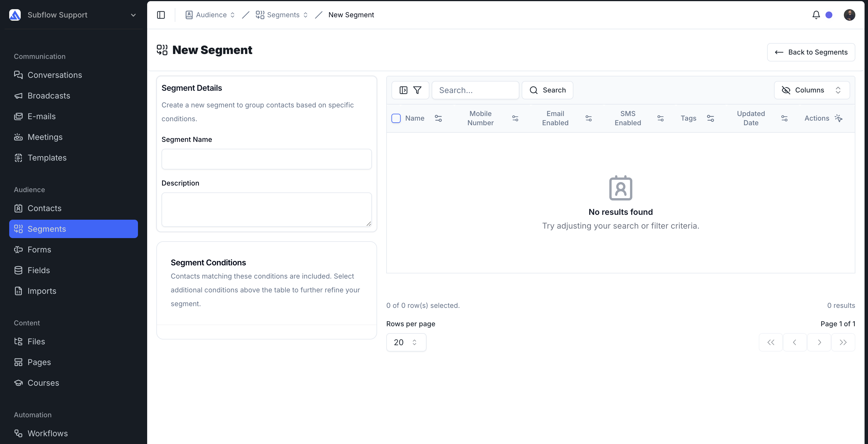The image size is (868, 444).
Task: Toggle the table side panel icon
Action: (403, 90)
